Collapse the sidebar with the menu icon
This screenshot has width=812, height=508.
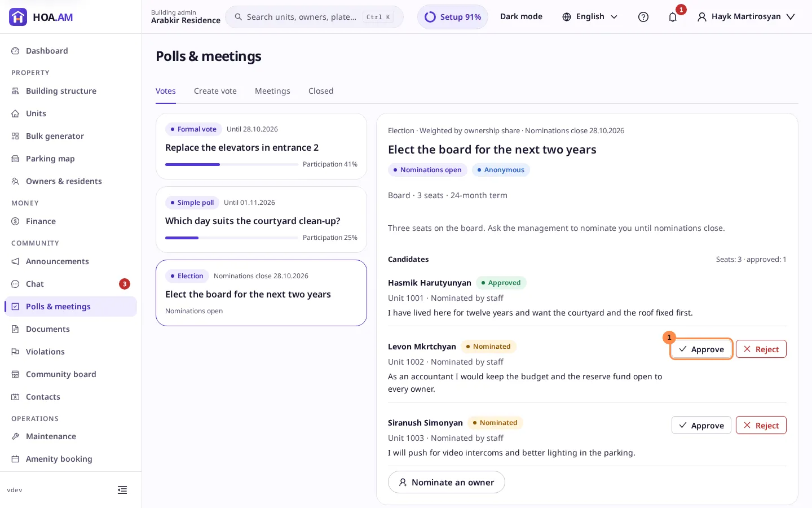point(122,490)
